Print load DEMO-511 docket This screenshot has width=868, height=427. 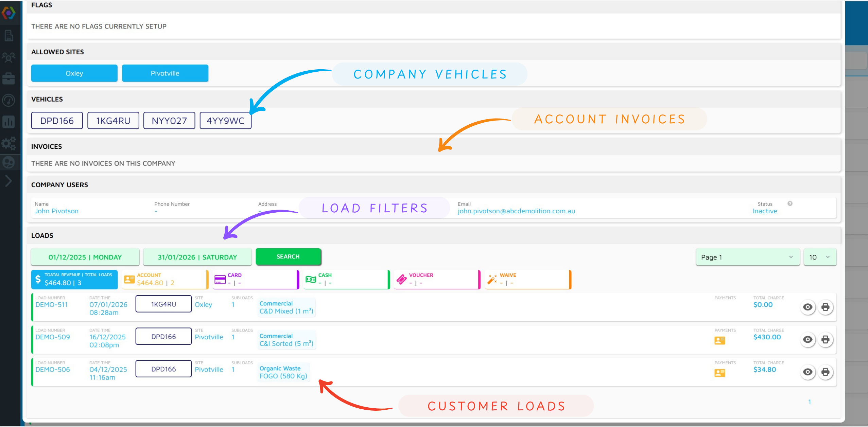(825, 307)
